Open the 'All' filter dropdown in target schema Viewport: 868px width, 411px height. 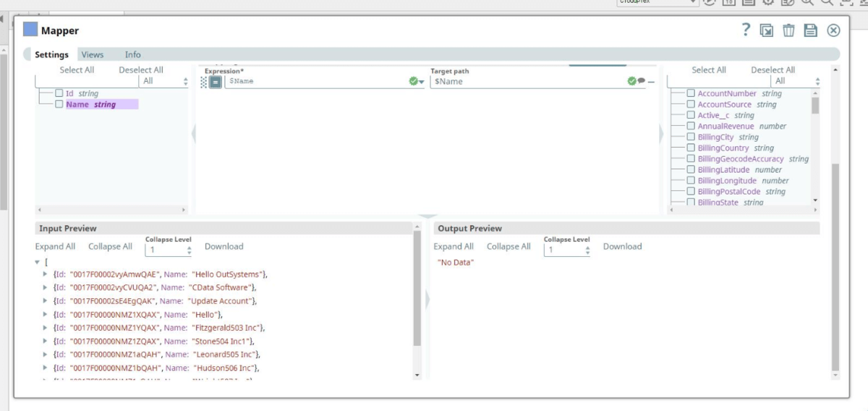coord(796,81)
